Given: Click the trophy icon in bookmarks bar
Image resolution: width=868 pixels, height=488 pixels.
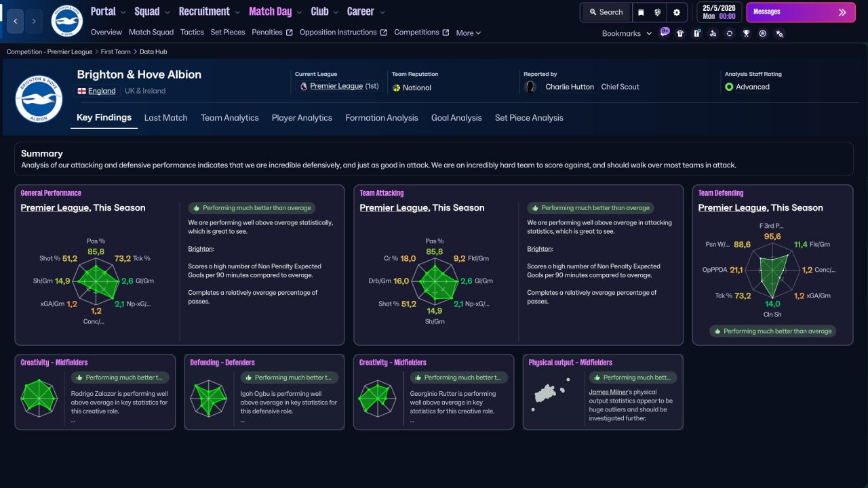Looking at the screenshot, I should (746, 33).
